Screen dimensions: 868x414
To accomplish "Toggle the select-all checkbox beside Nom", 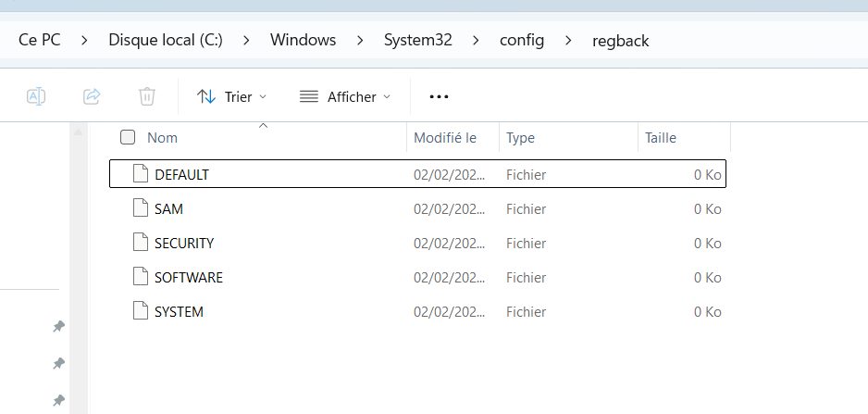I will (x=128, y=138).
